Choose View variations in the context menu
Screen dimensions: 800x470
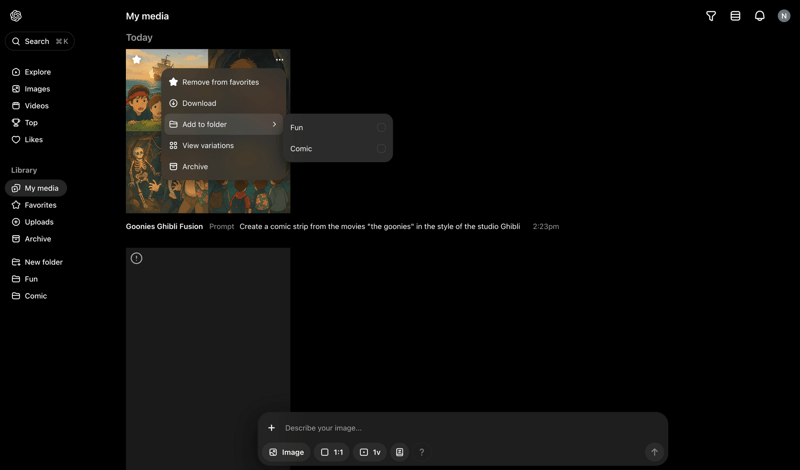(223, 145)
